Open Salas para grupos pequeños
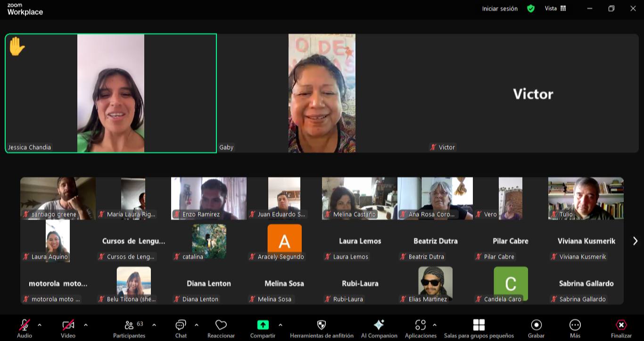Image resolution: width=644 pixels, height=341 pixels. pos(479,325)
